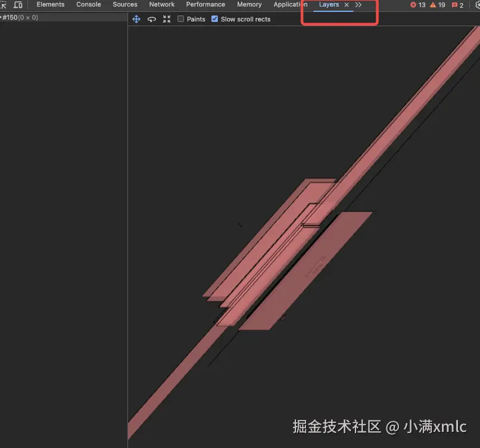This screenshot has height=448, width=480.
Task: Select the inspect element picker icon
Action: pyautogui.click(x=3, y=5)
